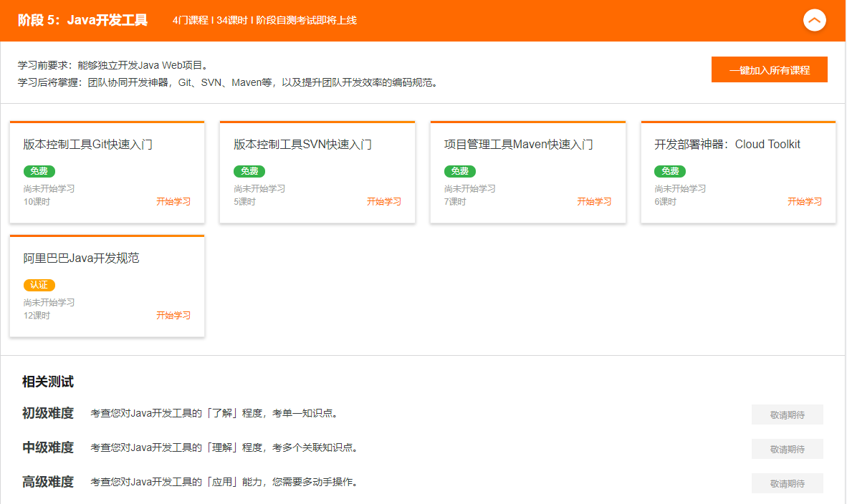Click the 7课时 label on the Maven card
Viewport: 847px width, 504px height.
(x=455, y=201)
